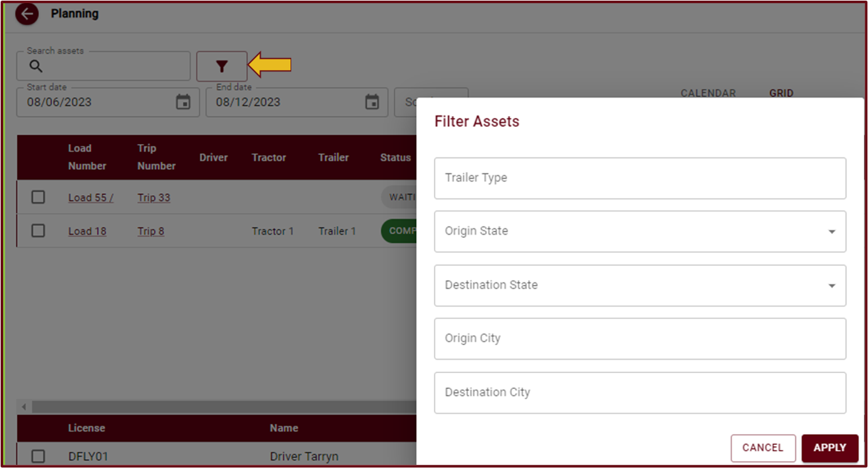The width and height of the screenshot is (868, 468).
Task: Open the End date calendar picker icon
Action: tap(372, 102)
